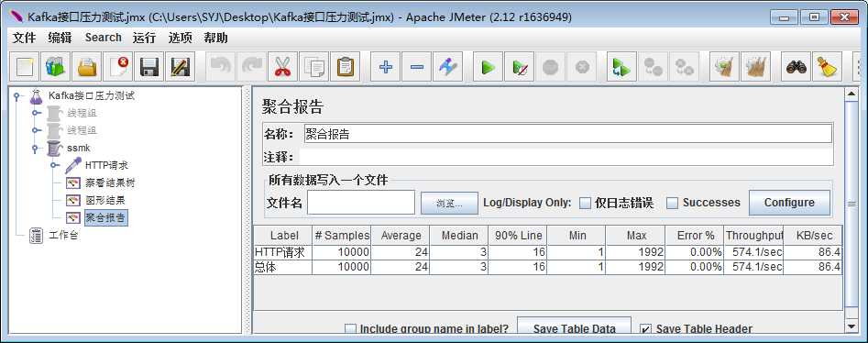Image resolution: width=868 pixels, height=343 pixels.
Task: Click the Configure button
Action: (x=789, y=203)
